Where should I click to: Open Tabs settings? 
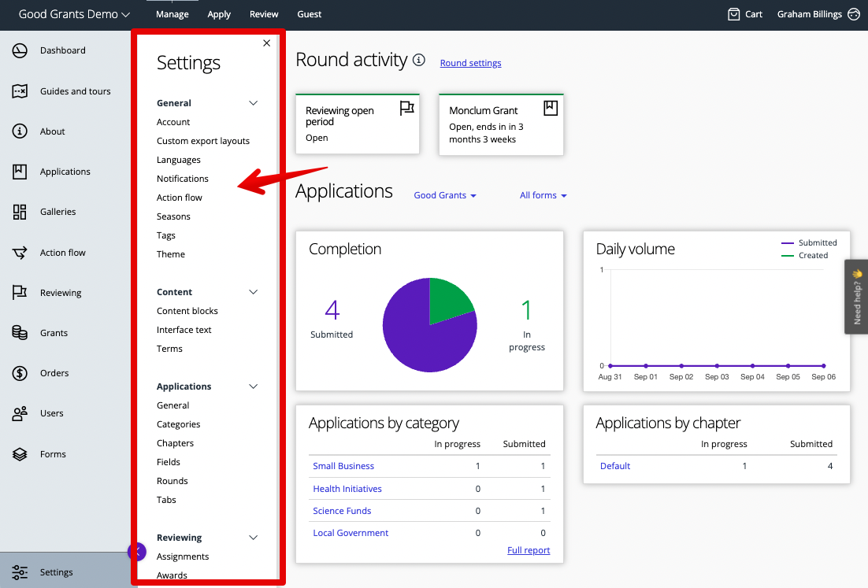166,500
